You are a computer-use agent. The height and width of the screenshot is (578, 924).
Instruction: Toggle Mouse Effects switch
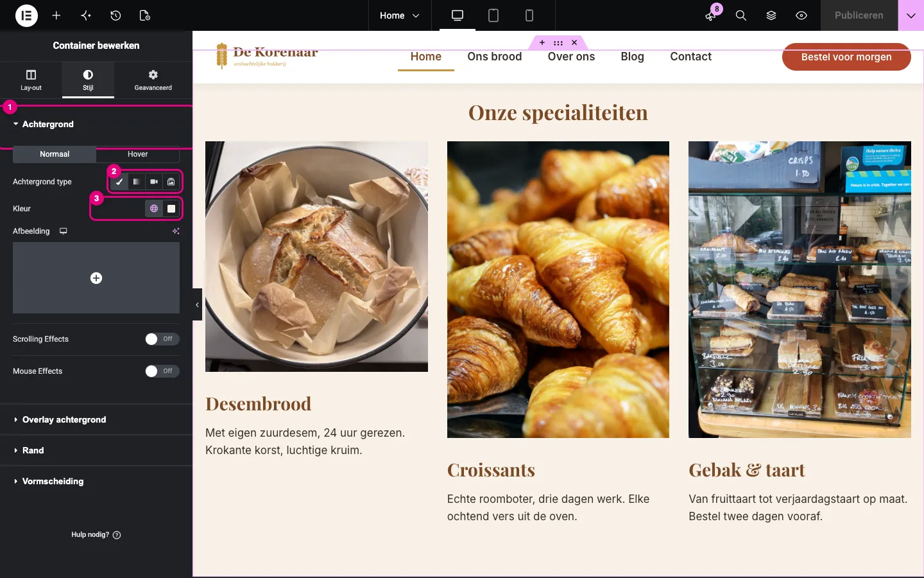click(162, 371)
